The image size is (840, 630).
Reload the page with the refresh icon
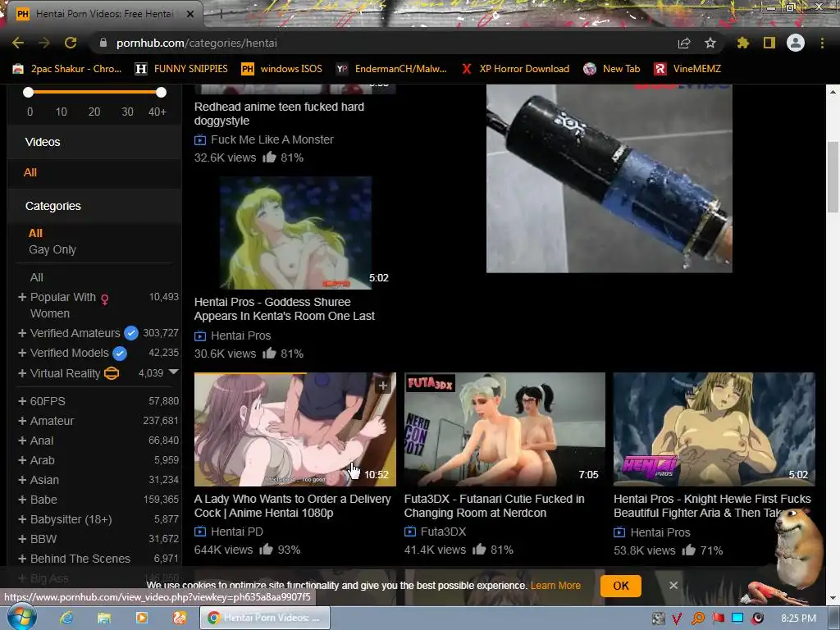71,43
